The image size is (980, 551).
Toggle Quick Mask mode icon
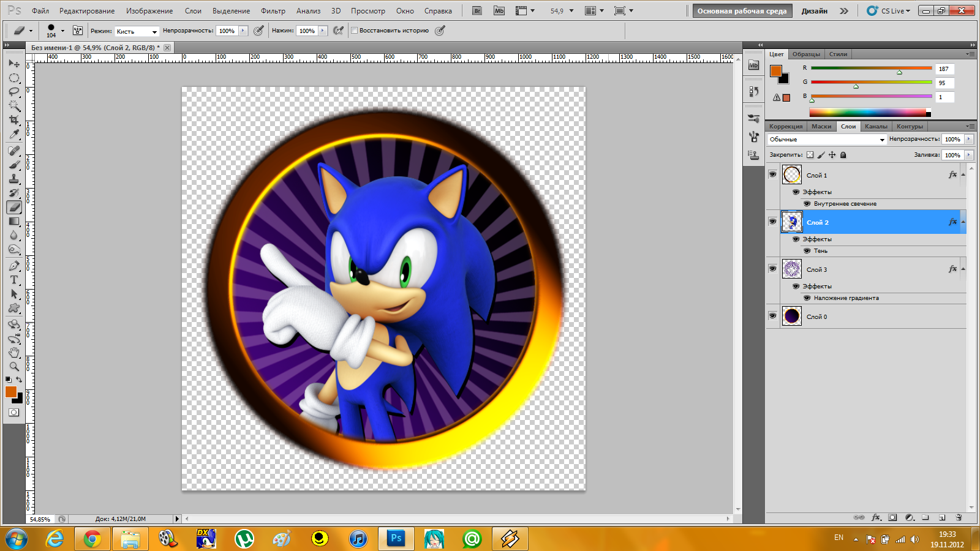(x=14, y=413)
